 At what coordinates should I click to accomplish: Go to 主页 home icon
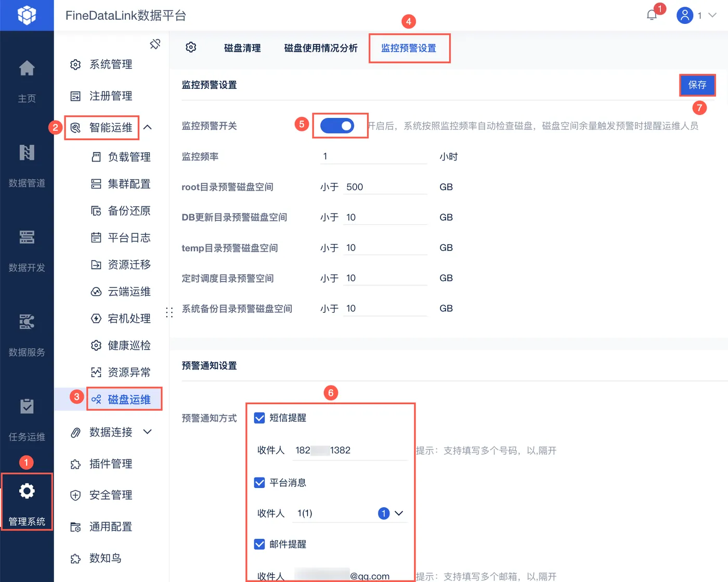pos(27,68)
